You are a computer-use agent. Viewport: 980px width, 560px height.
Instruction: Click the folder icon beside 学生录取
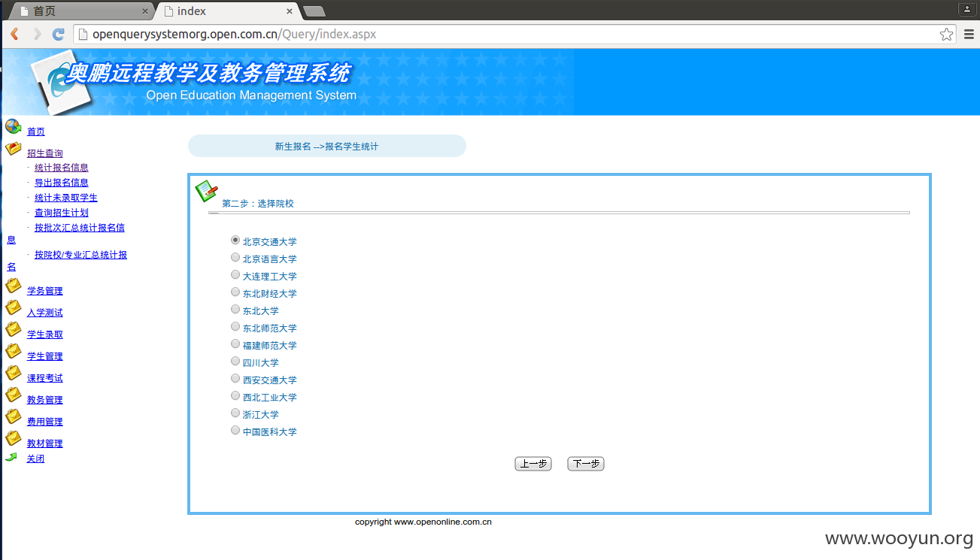tap(13, 329)
